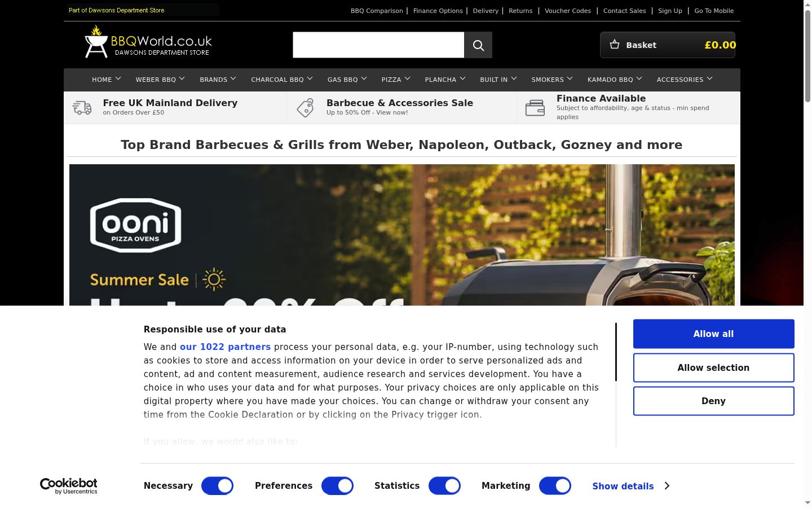
Task: Click the Ooni Pizza Ovens logo
Action: 136,225
